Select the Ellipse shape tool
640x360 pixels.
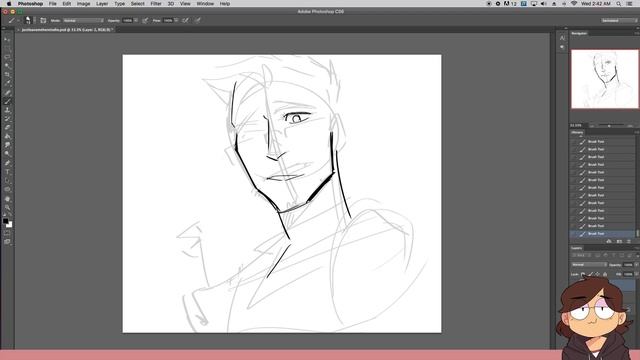pyautogui.click(x=7, y=189)
